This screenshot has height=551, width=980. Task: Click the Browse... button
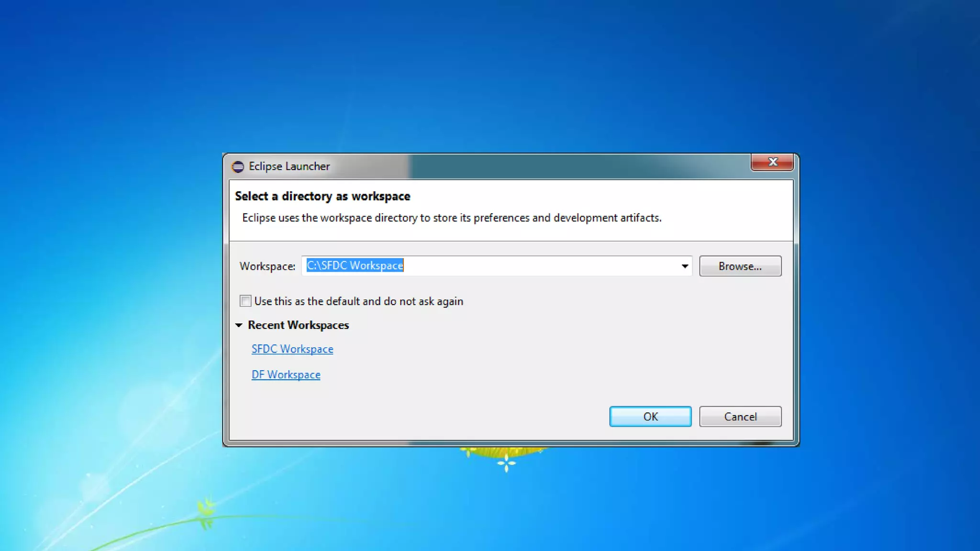pyautogui.click(x=740, y=266)
